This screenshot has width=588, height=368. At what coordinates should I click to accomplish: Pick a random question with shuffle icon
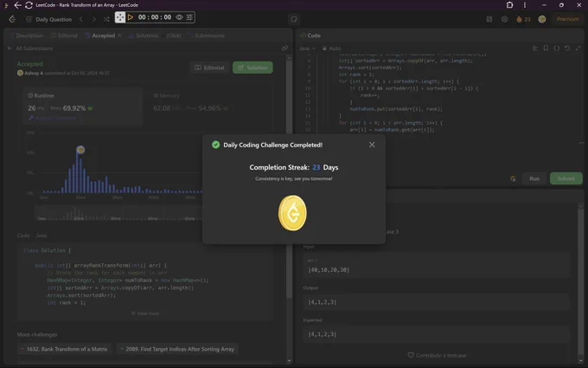(x=106, y=19)
